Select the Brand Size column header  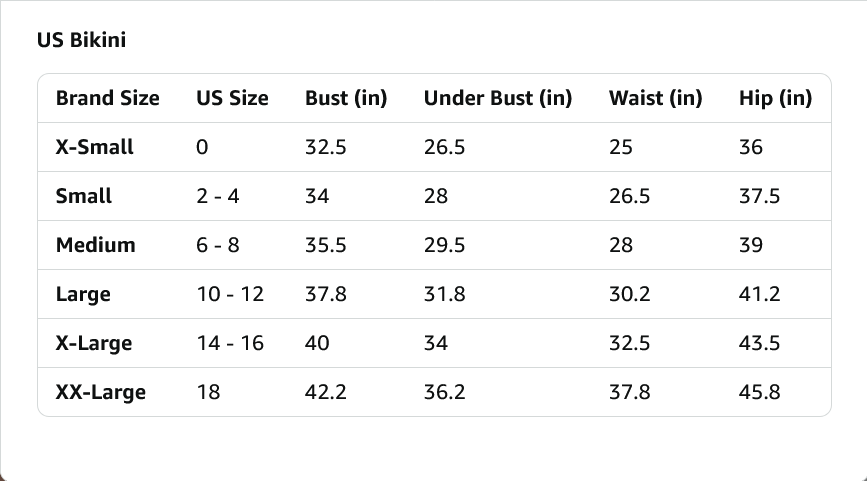point(108,98)
